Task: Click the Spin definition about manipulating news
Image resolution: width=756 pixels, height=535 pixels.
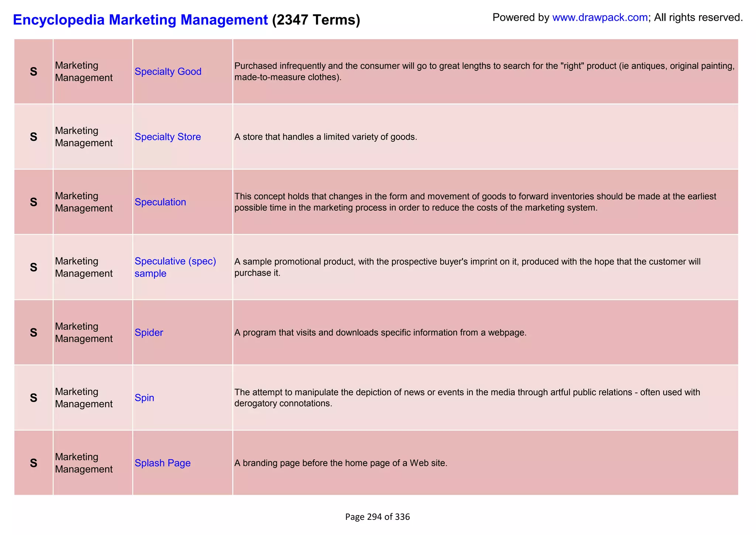Action: [467, 398]
